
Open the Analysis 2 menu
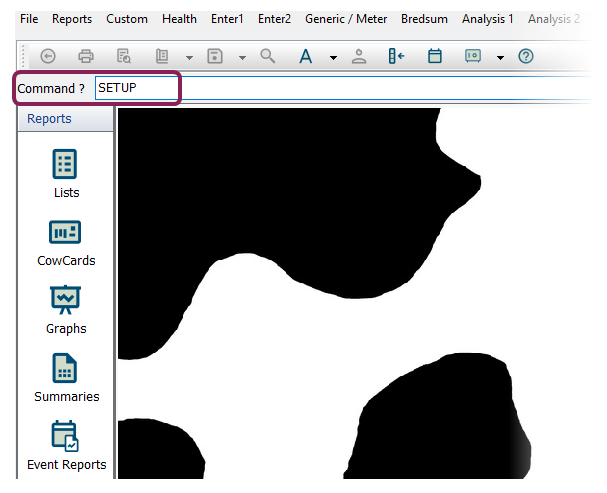[x=554, y=19]
